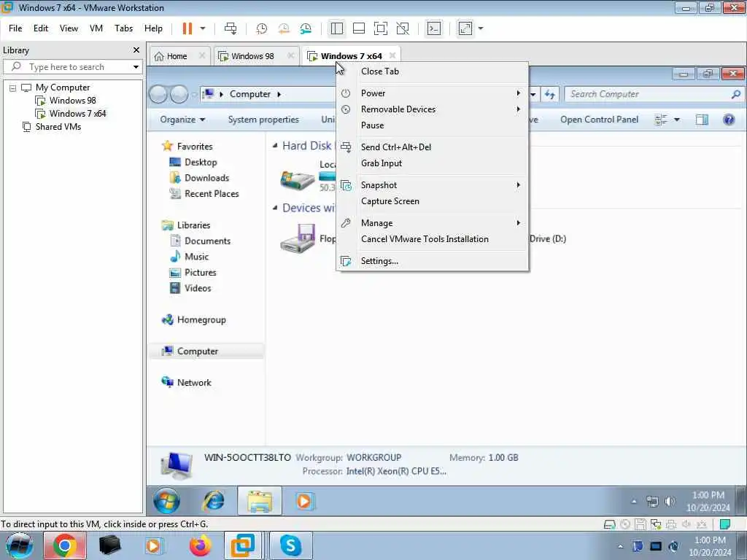Click Take Snapshot clock icon in toolbar
The height and width of the screenshot is (560, 747).
click(262, 28)
